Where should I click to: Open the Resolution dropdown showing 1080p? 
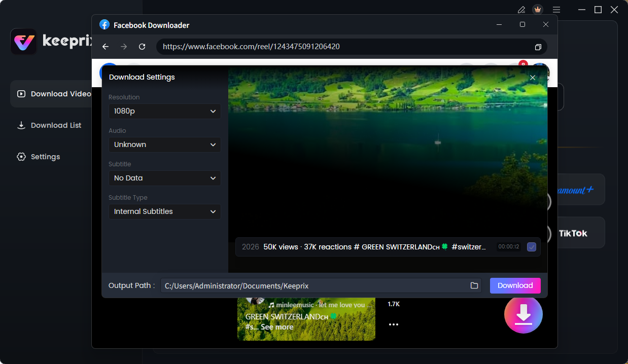[164, 111]
